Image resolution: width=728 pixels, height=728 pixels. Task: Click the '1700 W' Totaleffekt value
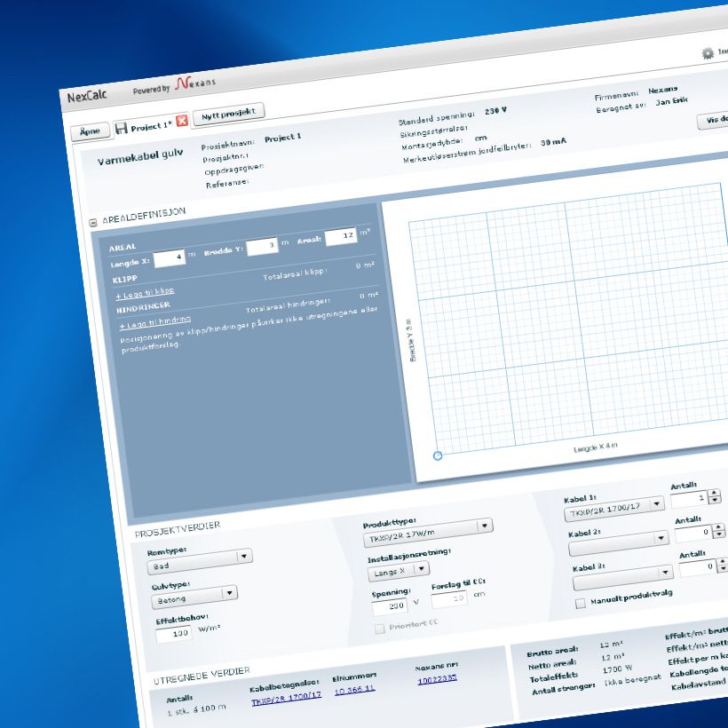(x=618, y=669)
